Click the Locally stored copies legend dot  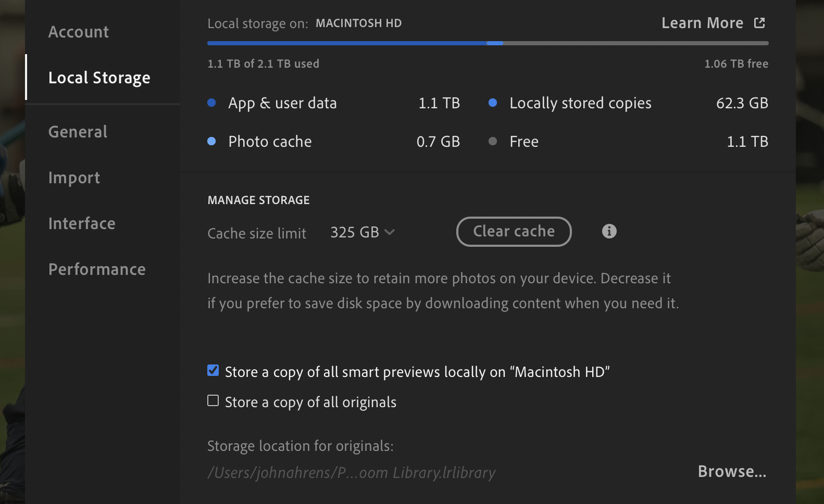pos(493,103)
